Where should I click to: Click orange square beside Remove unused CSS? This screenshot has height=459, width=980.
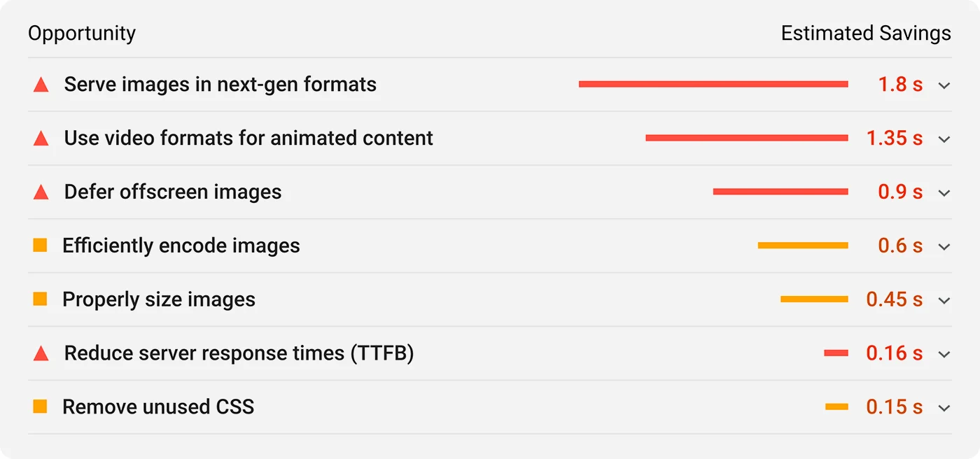(x=40, y=407)
